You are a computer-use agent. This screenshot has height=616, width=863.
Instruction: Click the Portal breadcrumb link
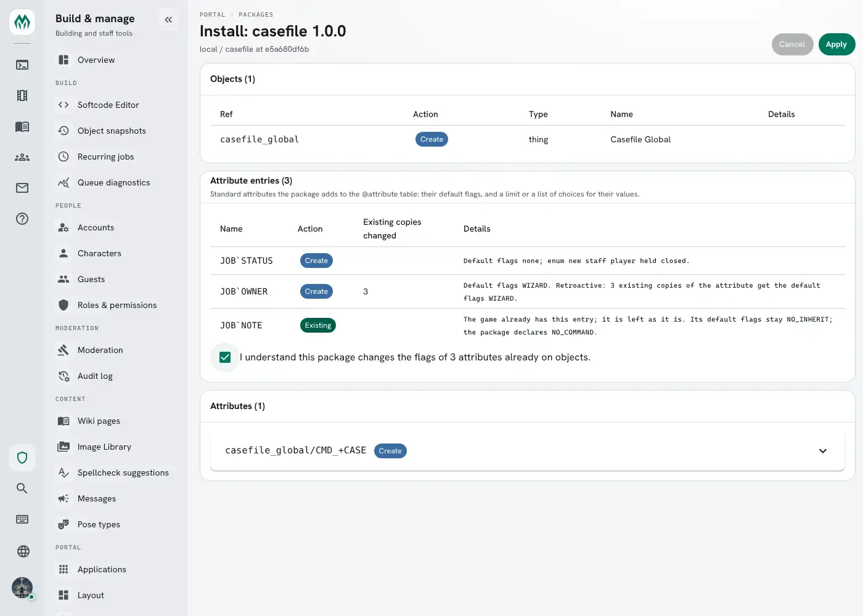point(213,15)
